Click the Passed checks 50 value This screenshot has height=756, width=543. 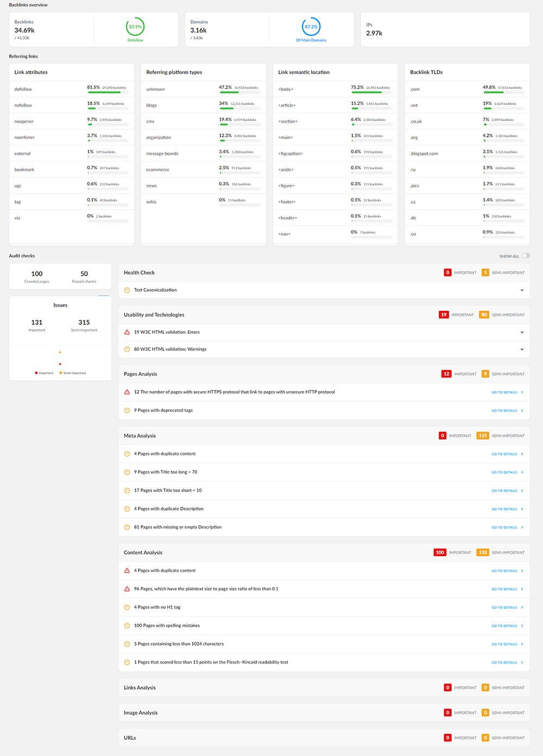coord(84,274)
